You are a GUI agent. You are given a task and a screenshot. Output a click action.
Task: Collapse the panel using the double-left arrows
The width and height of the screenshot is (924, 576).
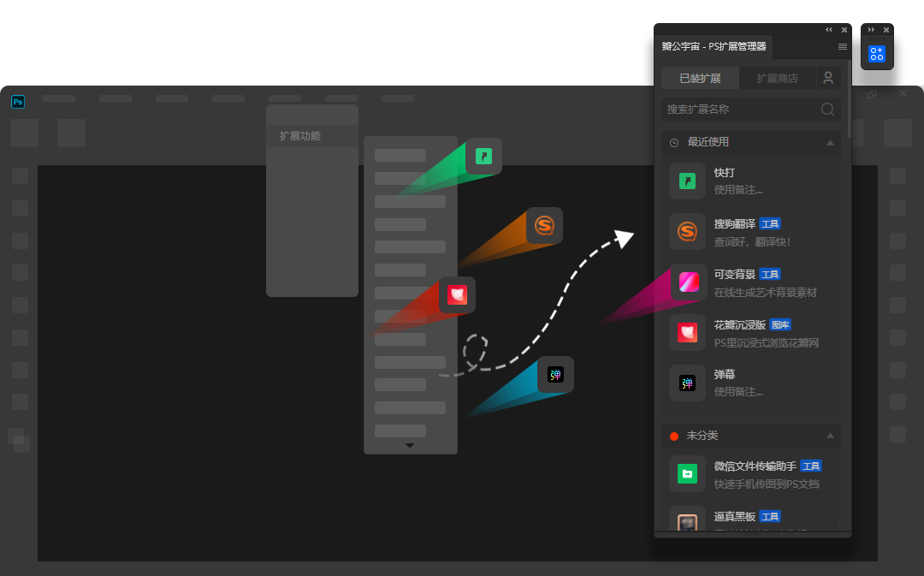828,29
